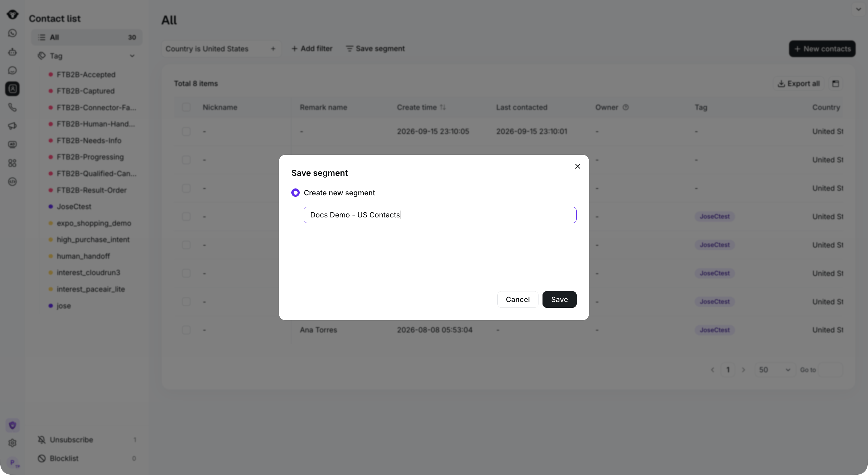This screenshot has height=475, width=868.
Task: Open column layout icon beside Export all
Action: pyautogui.click(x=836, y=84)
